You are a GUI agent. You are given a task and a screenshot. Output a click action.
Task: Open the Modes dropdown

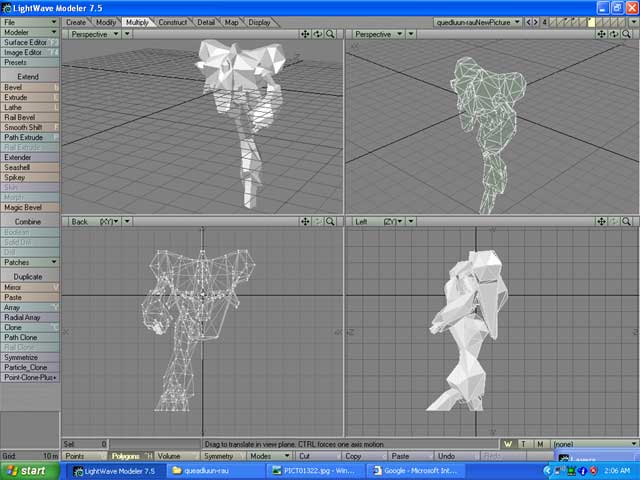pyautogui.click(x=269, y=456)
